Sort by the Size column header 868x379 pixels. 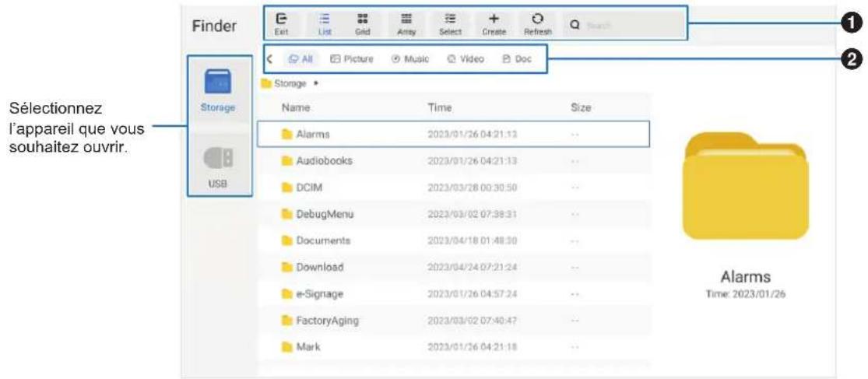[x=581, y=108]
